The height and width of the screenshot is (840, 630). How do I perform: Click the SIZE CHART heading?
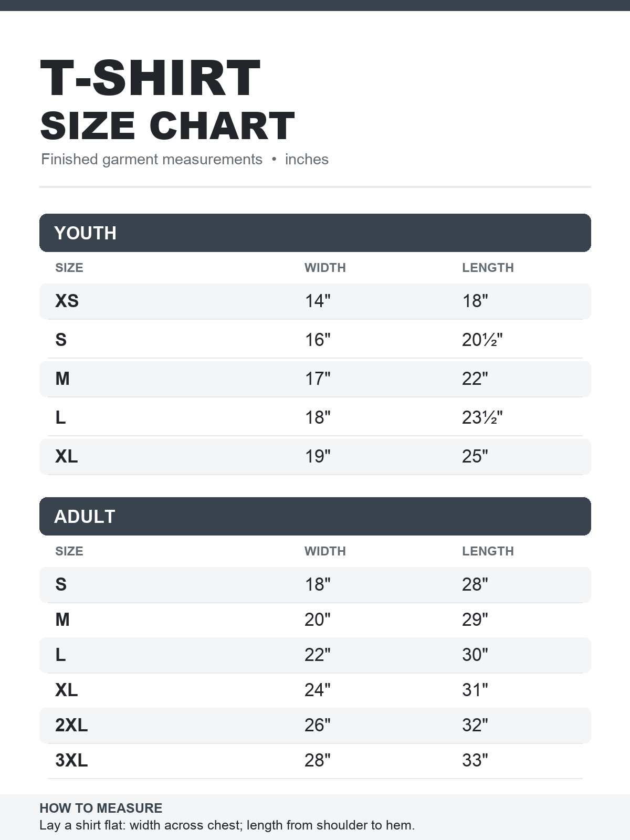point(167,126)
